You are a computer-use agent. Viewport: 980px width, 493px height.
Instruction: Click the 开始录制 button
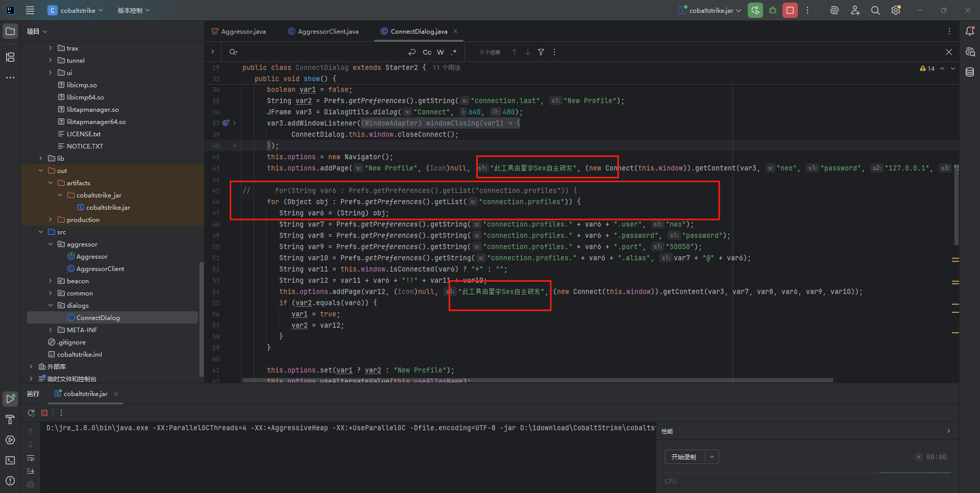[684, 457]
